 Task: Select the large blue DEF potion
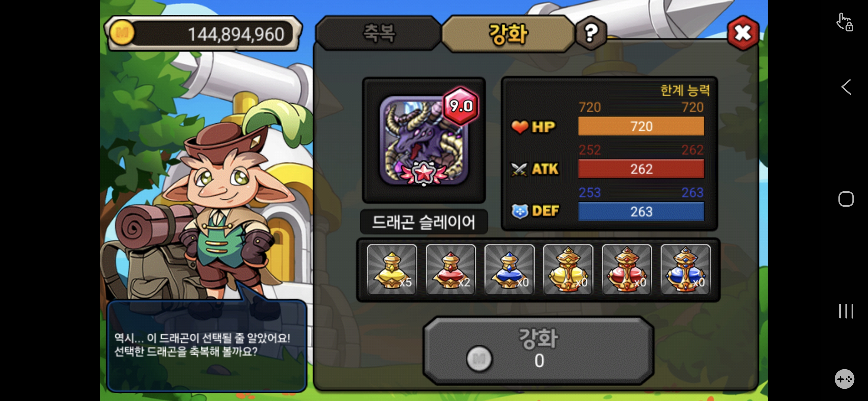pyautogui.click(x=685, y=270)
